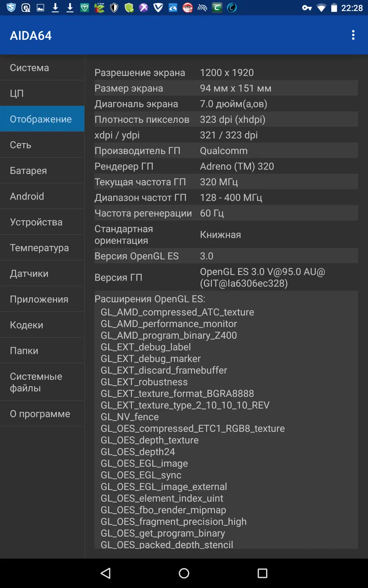Tap the image notification icon in status bar
Screen dimensions: 368x588
tap(40, 8)
